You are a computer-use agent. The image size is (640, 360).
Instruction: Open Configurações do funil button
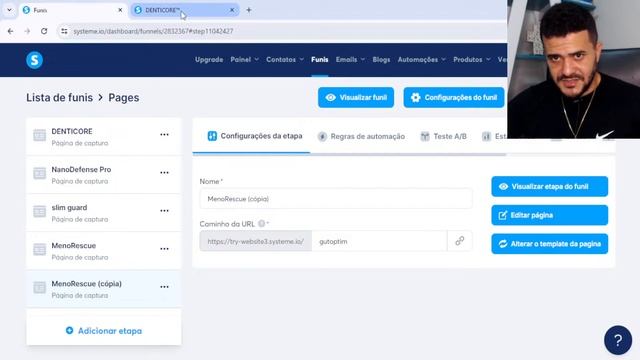click(454, 98)
